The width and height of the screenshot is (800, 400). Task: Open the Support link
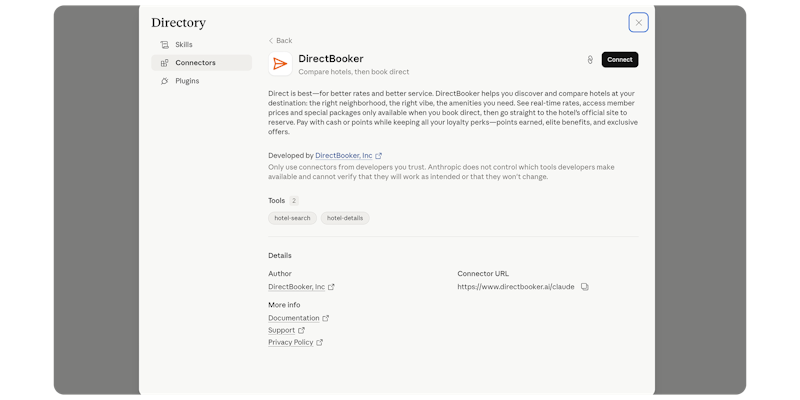[x=282, y=331]
